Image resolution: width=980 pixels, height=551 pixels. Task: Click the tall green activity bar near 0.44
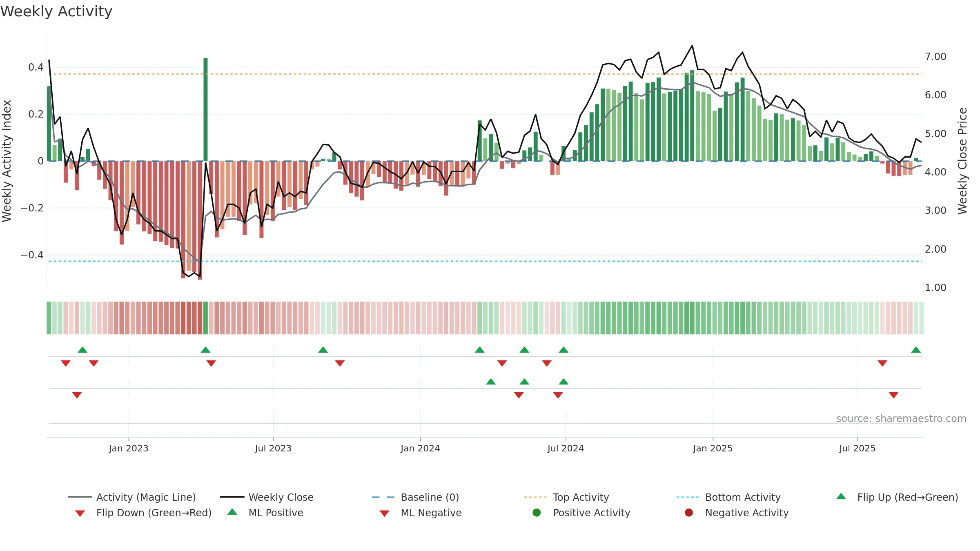205,109
